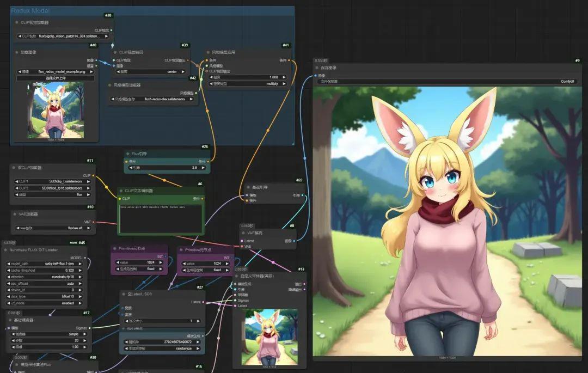Screen dimensions: 588x373
Task: Open the model_path svdq-int4-flux.1-dev dropdown
Action: click(46, 264)
